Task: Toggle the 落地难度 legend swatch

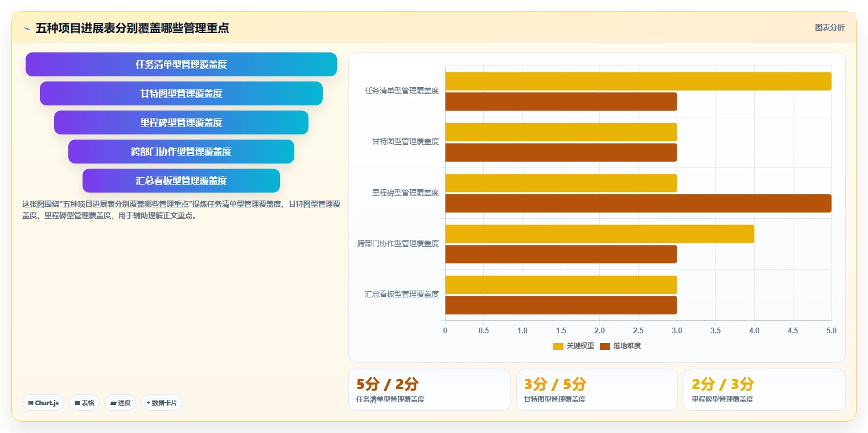Action: point(605,346)
